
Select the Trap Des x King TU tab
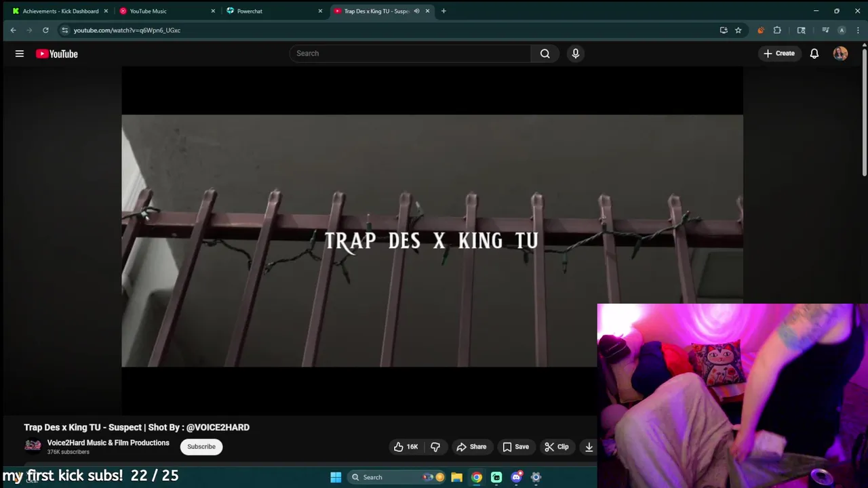click(x=376, y=11)
